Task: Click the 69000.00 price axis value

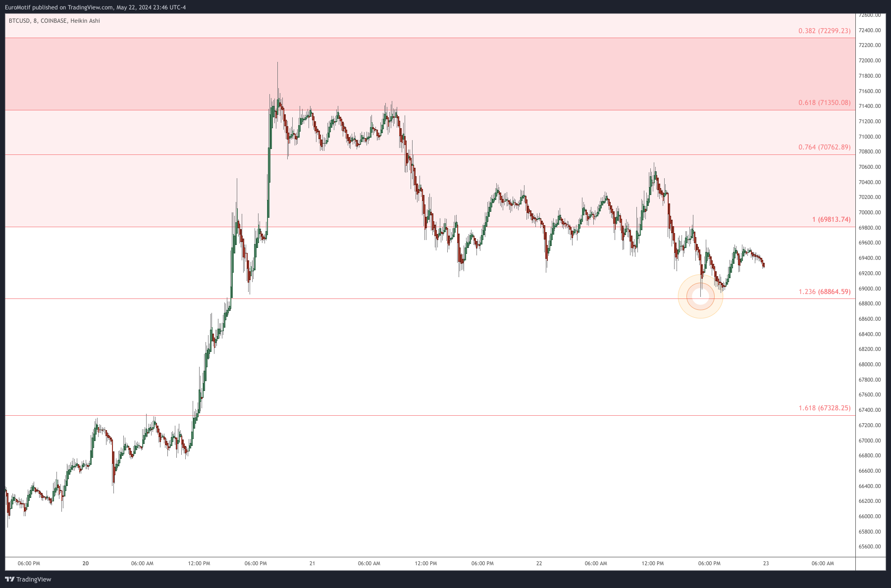Action: (870, 289)
